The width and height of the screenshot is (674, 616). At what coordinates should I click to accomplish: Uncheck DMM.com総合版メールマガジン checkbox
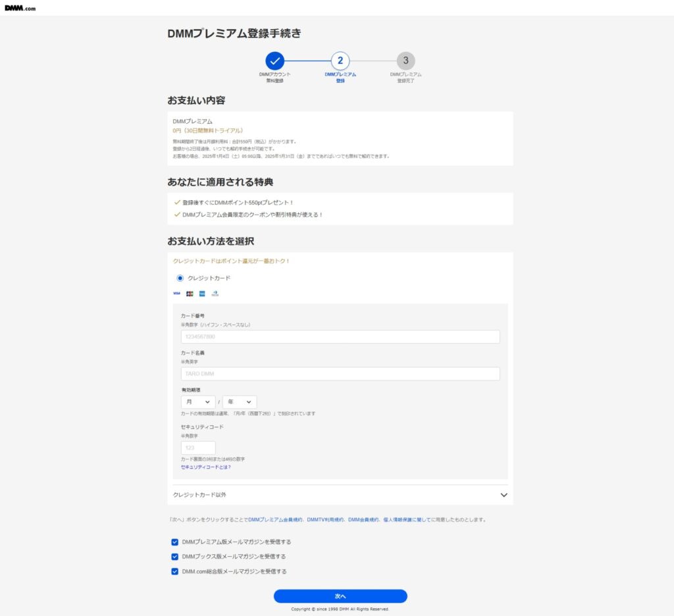pyautogui.click(x=174, y=571)
